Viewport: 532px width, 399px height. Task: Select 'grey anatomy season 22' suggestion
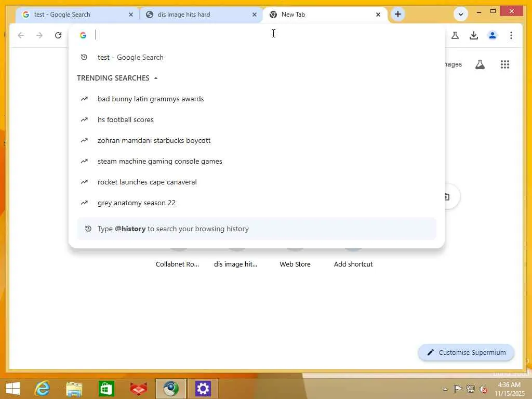pyautogui.click(x=257, y=203)
